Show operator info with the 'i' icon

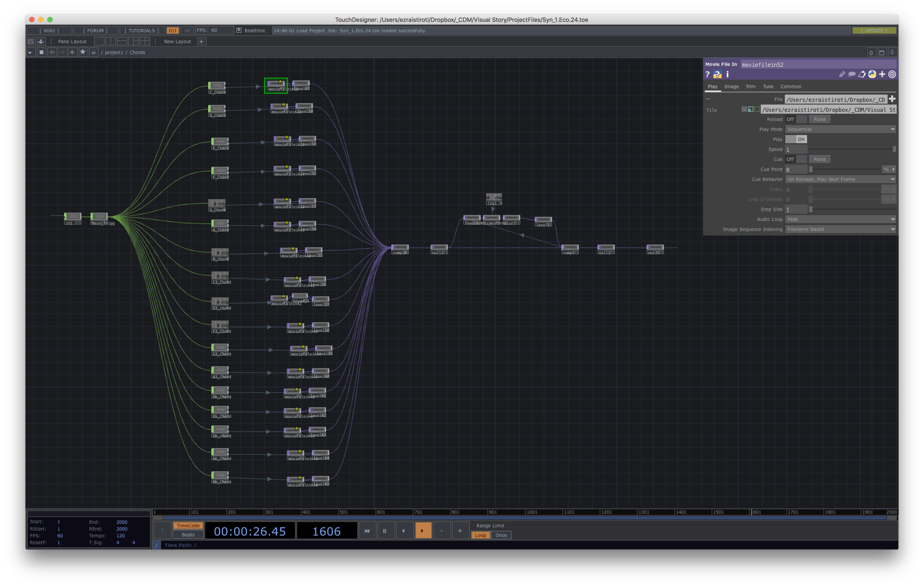727,74
